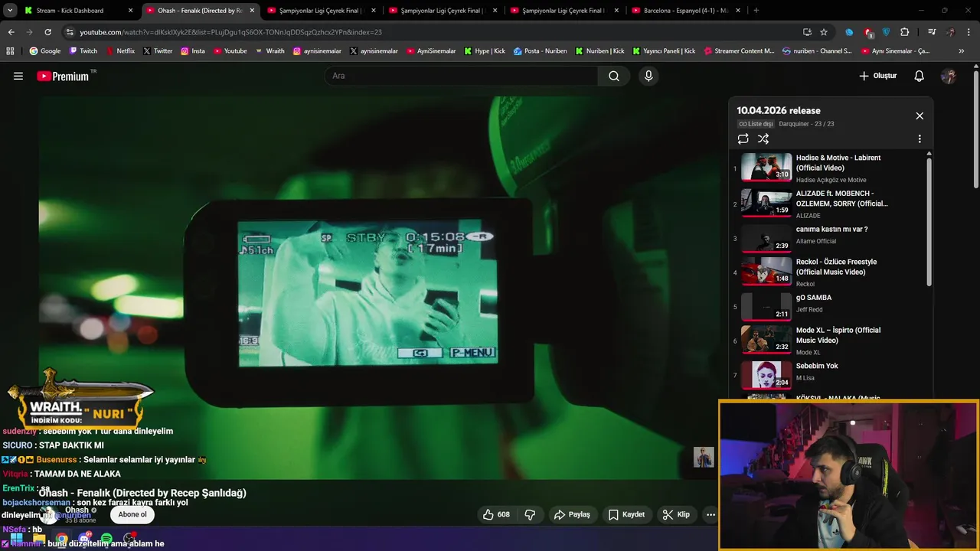Viewport: 980px width, 551px height.
Task: Toggle playlist loop mode
Action: 743,139
